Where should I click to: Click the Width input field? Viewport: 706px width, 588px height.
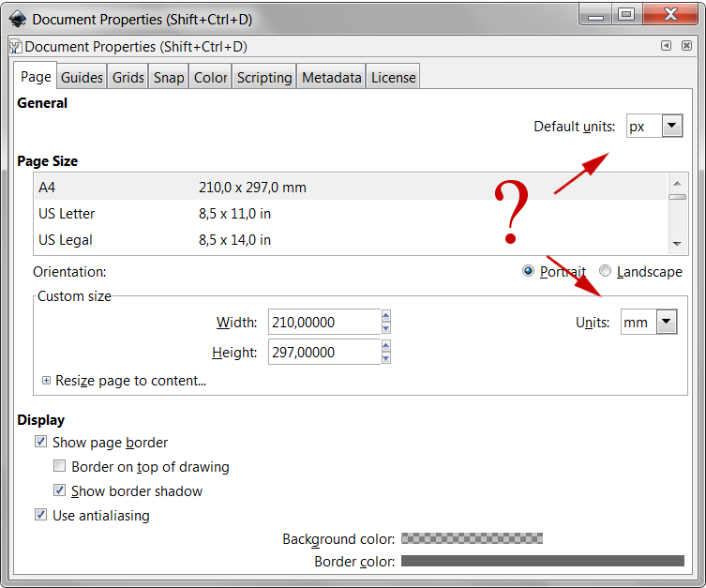(323, 323)
